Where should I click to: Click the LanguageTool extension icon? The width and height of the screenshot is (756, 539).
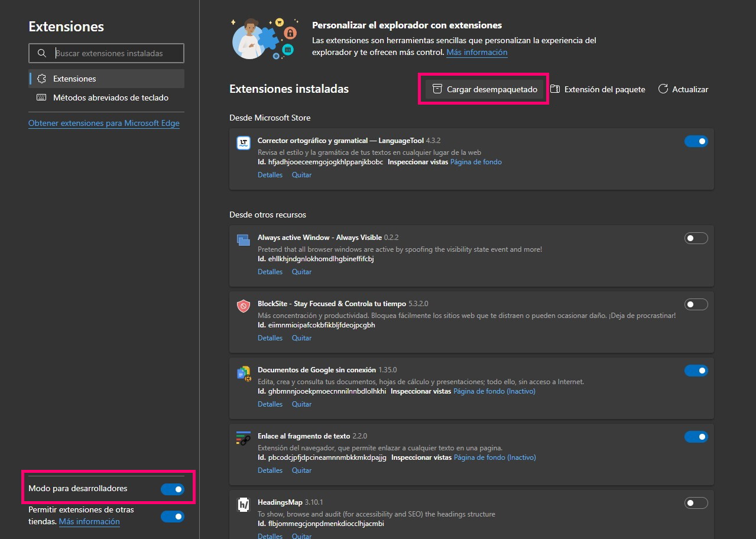coord(243,142)
